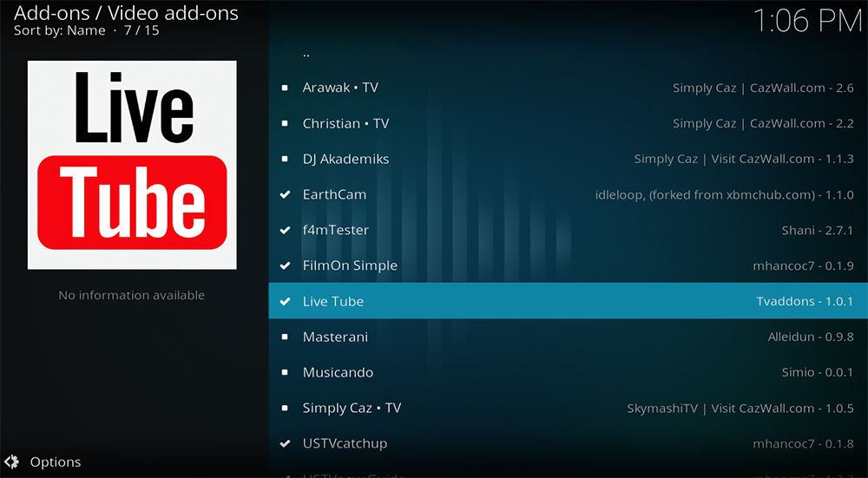Image resolution: width=868 pixels, height=478 pixels.
Task: Click the square marker beside DJ Akademiks
Action: tap(285, 159)
